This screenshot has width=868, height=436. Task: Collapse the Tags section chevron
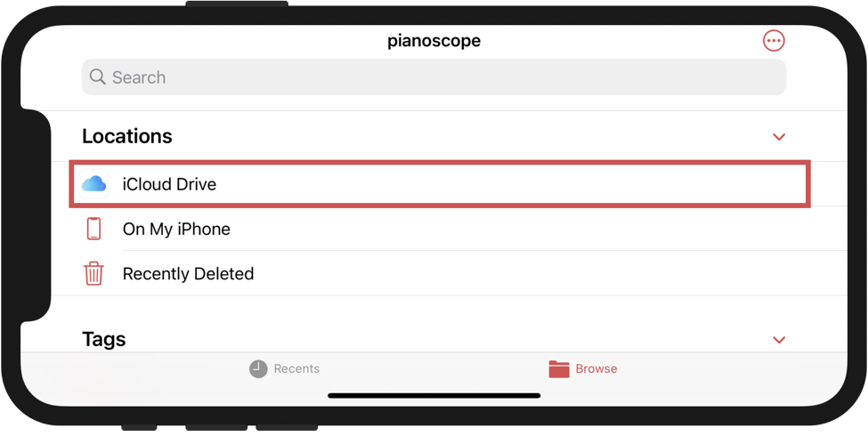point(779,340)
